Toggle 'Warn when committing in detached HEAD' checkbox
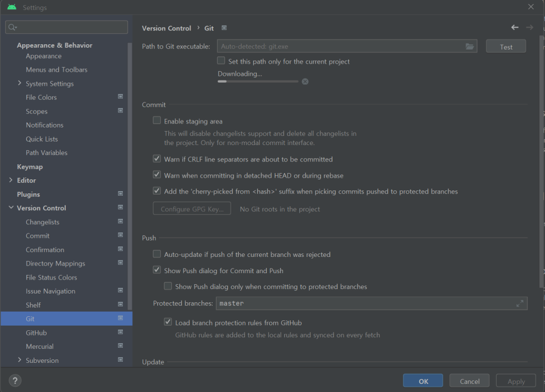Image resolution: width=545 pixels, height=392 pixels. pos(157,175)
